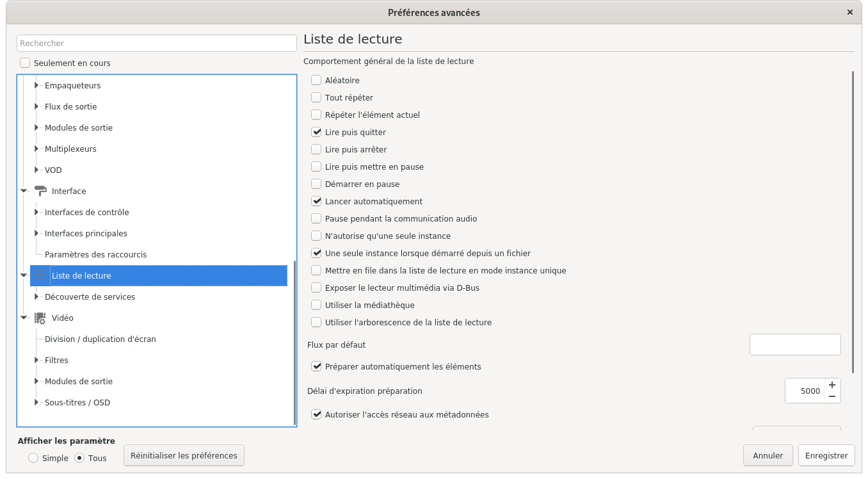Click the Enregistrer button
This screenshot has height=479, width=868.
[x=826, y=455]
